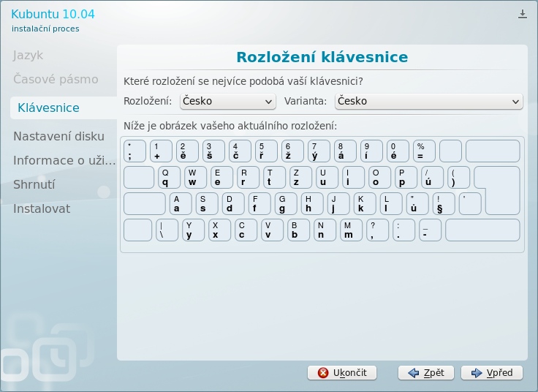Viewport: 538px width, 392px height.
Task: Click the Q key on keyboard preview
Action: [169, 178]
